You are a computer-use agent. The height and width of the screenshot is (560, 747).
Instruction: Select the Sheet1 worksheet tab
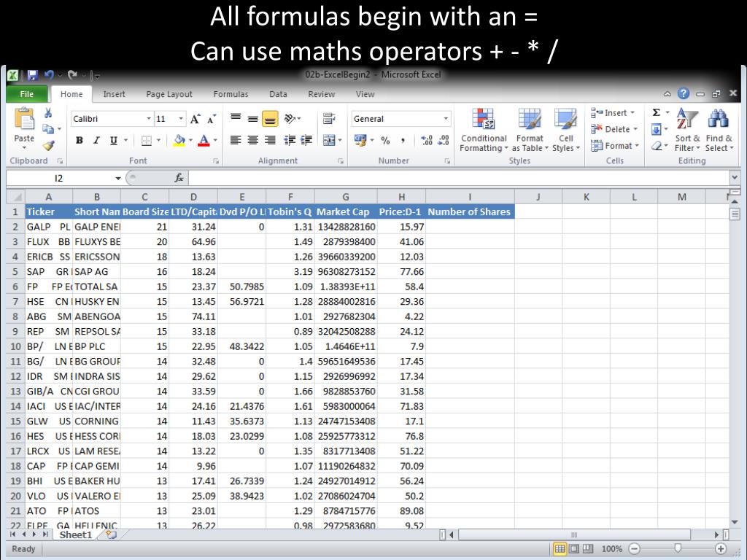[76, 534]
